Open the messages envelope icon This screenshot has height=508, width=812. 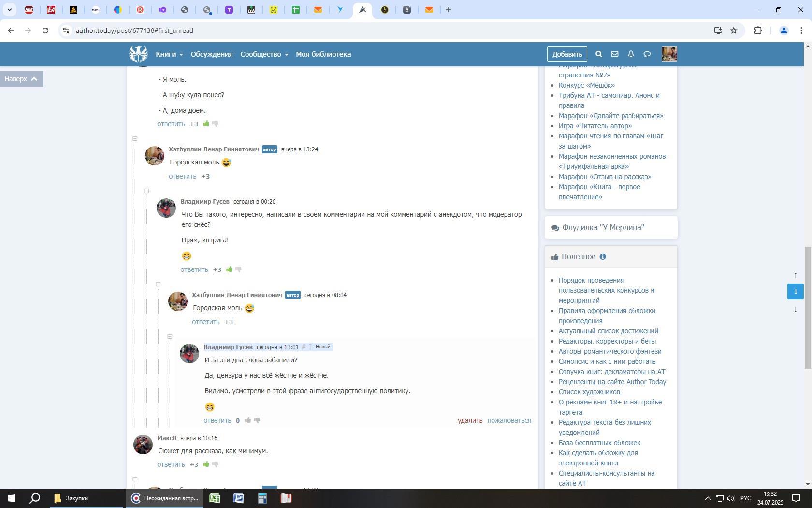615,54
